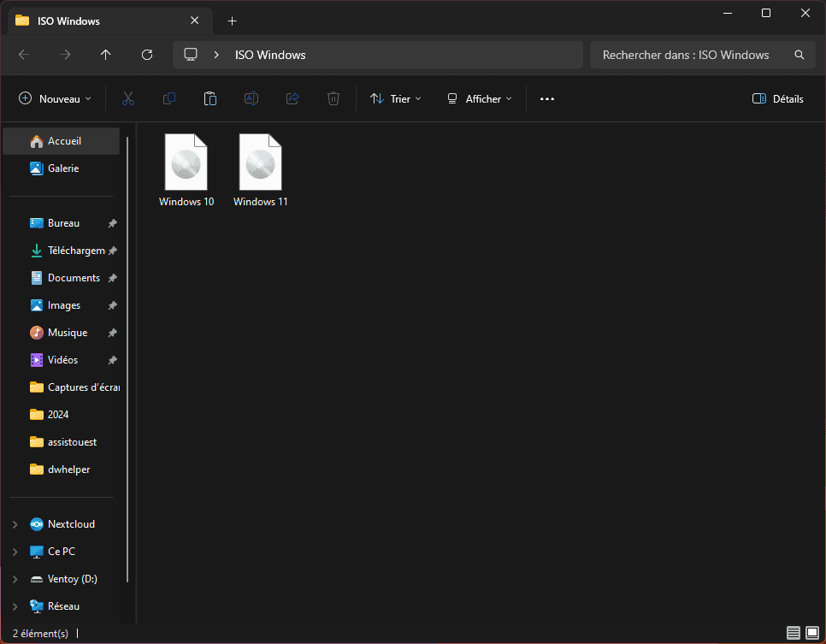
Task: Switch to large thumbnails view in status bar
Action: click(x=812, y=632)
